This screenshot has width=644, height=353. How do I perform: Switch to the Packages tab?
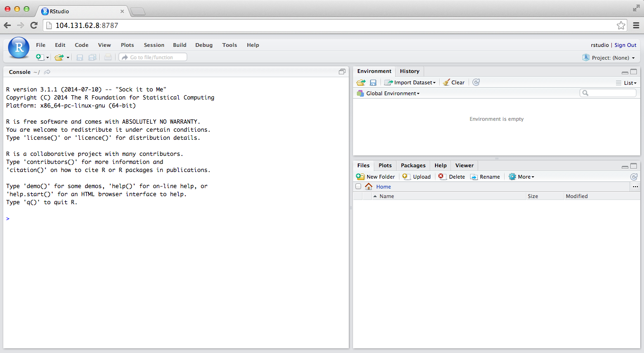tap(413, 165)
